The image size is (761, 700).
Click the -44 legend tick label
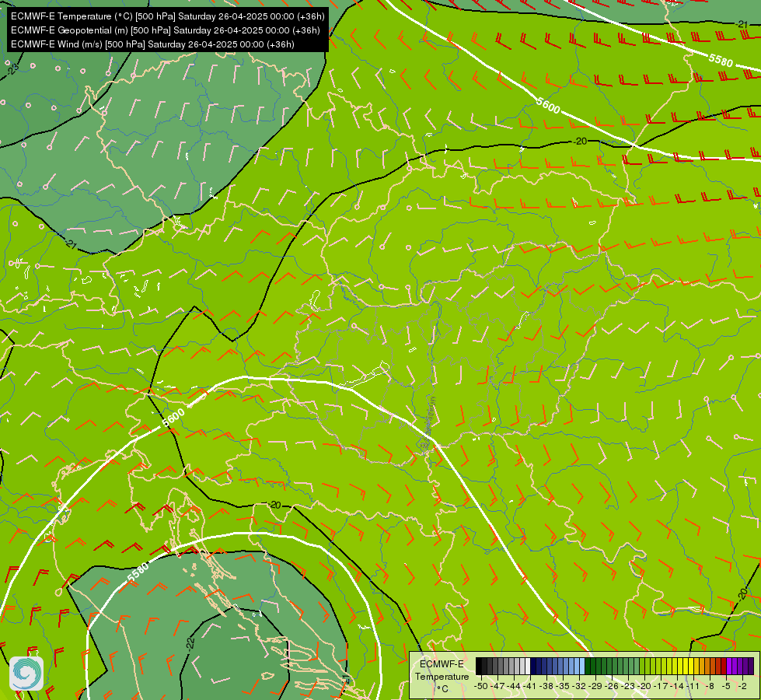[514, 686]
